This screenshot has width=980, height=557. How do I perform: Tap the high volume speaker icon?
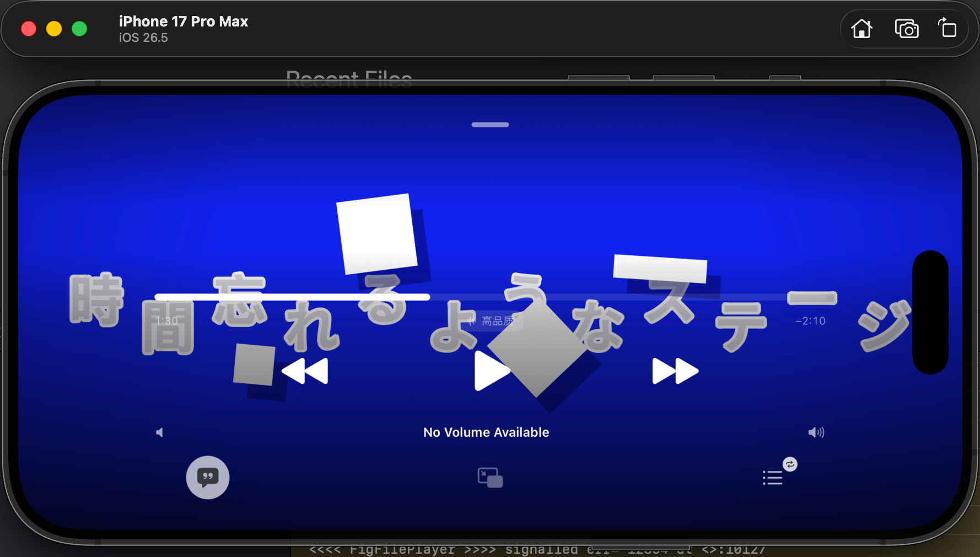tap(816, 432)
